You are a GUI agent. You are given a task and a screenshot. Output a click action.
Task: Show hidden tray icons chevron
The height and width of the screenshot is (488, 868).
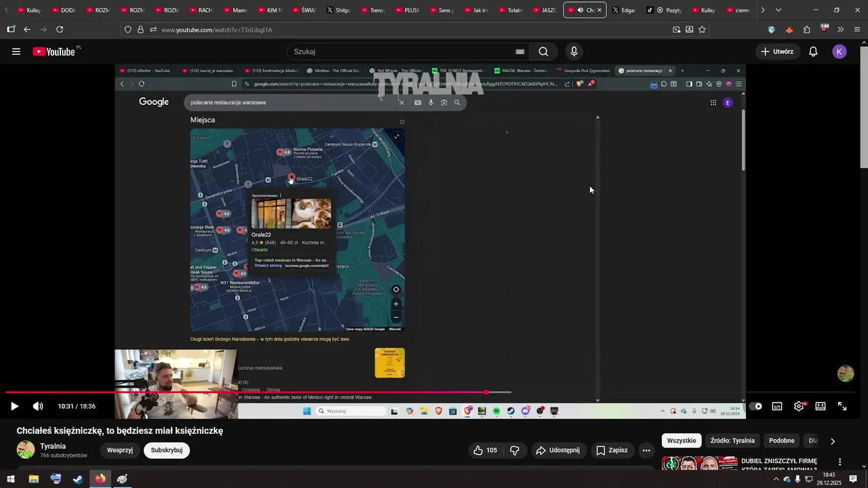(776, 479)
